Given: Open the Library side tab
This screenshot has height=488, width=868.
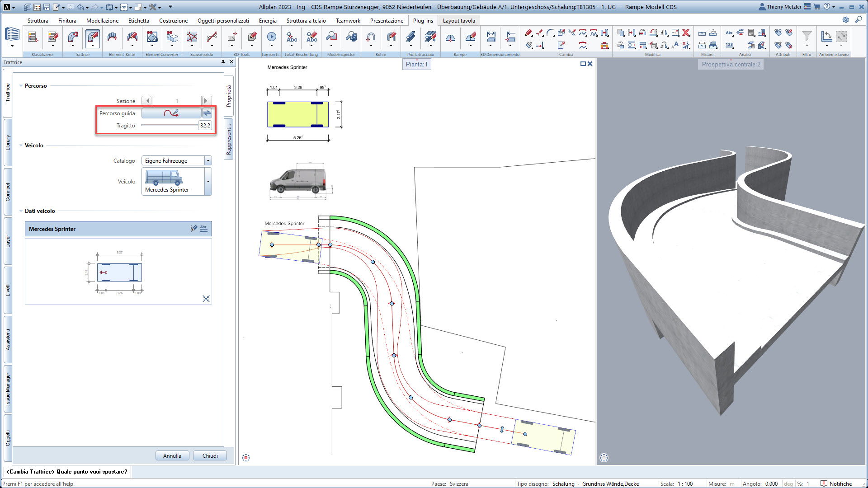Looking at the screenshot, I should point(8,143).
